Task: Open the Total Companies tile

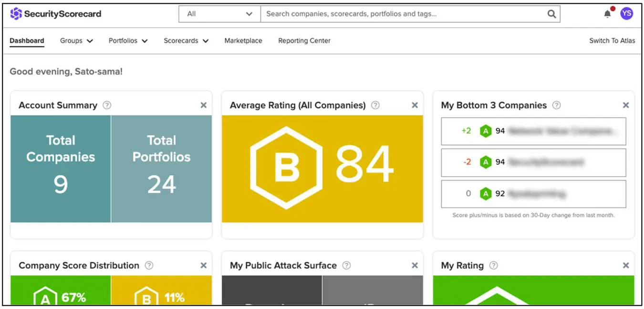Action: click(x=61, y=169)
